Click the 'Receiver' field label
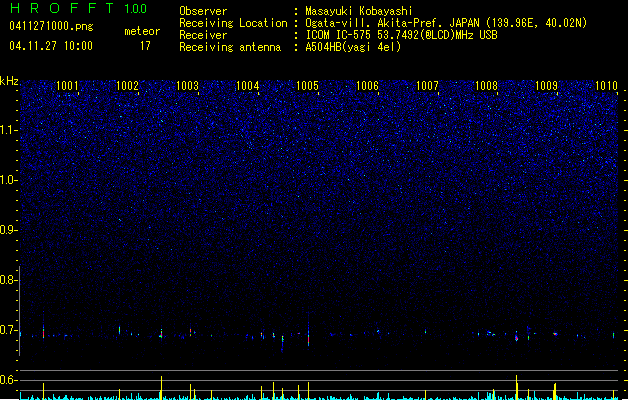This screenshot has height=400, width=629. click(x=203, y=35)
